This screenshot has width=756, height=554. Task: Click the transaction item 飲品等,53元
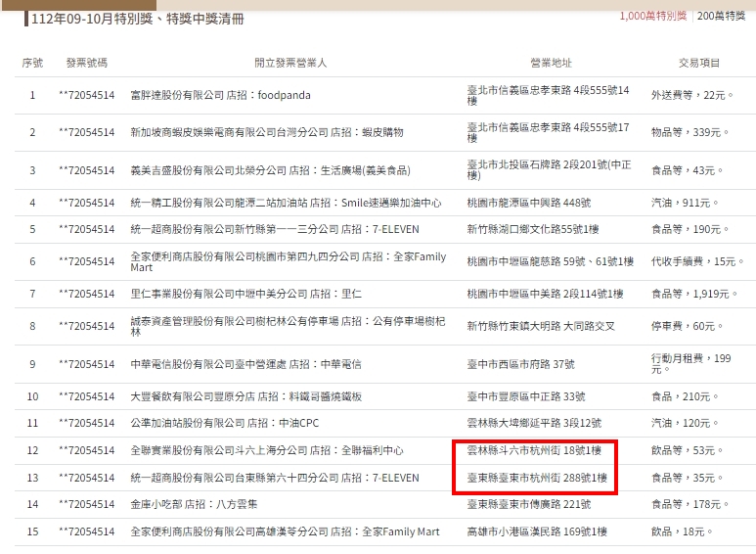pyautogui.click(x=688, y=450)
